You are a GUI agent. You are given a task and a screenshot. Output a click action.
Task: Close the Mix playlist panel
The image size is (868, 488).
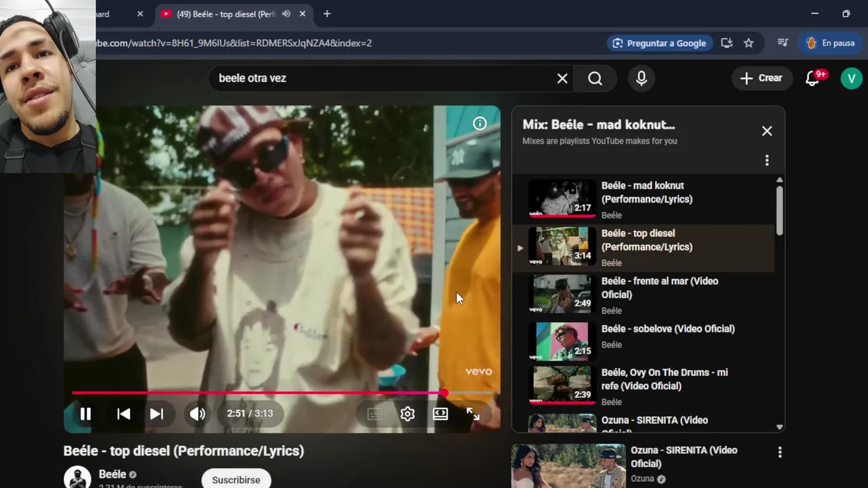(x=767, y=131)
